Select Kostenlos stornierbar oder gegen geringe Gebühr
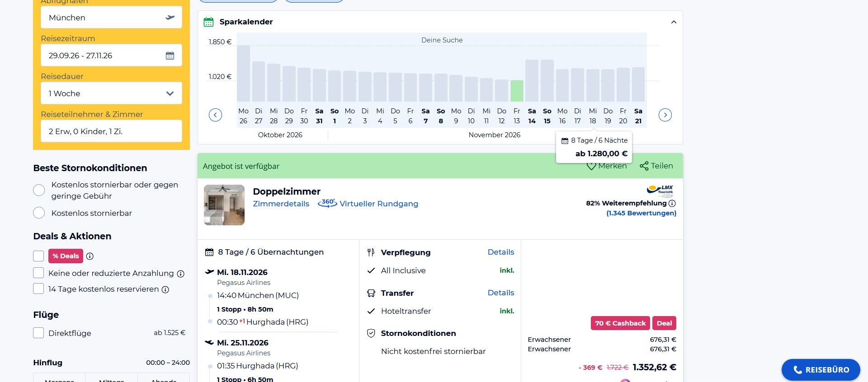This screenshot has width=868, height=382. [x=39, y=190]
